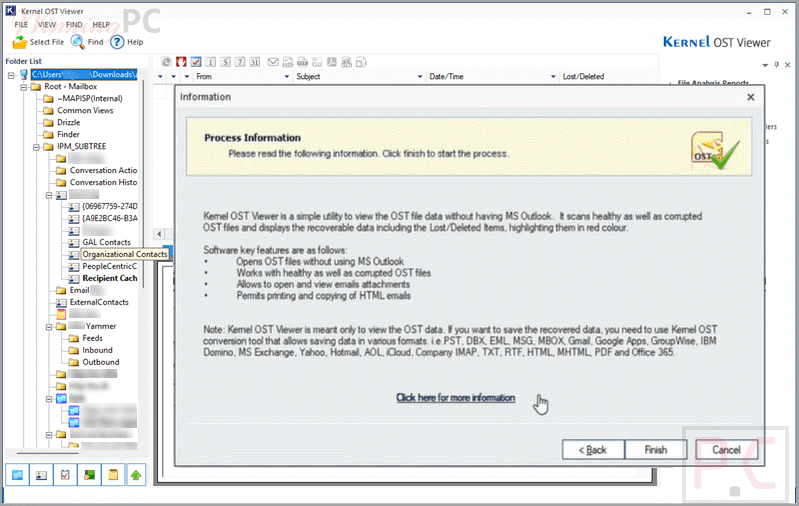
Task: Select the ExternalContacts folder
Action: coord(99,302)
